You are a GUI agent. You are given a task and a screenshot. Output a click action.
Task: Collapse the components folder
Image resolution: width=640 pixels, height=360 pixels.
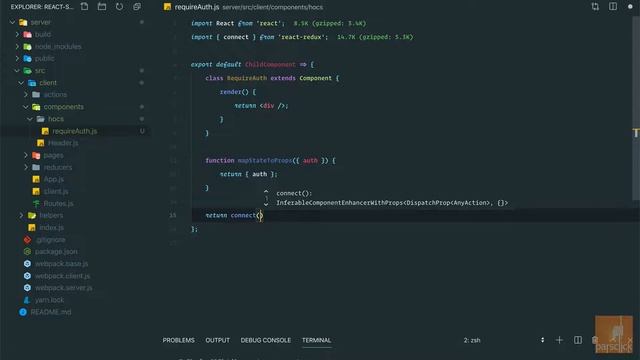pyautogui.click(x=26, y=107)
